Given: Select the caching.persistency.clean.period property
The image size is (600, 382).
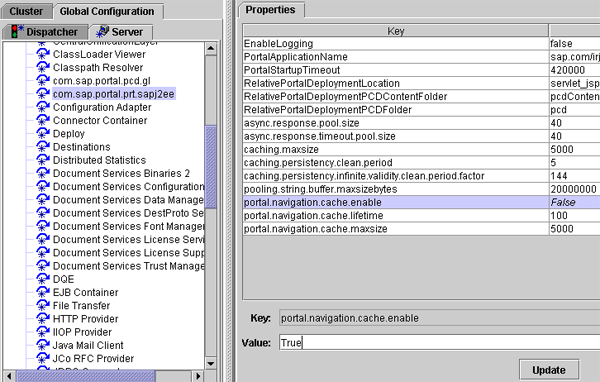Looking at the screenshot, I should (421, 162).
